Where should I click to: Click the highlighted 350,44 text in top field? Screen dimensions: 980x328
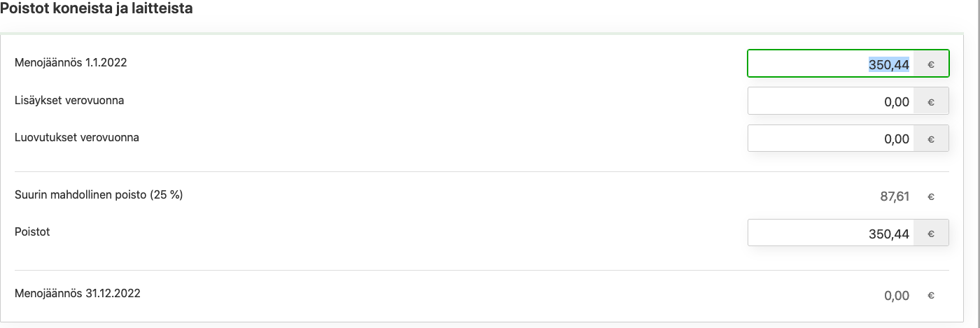pyautogui.click(x=889, y=64)
